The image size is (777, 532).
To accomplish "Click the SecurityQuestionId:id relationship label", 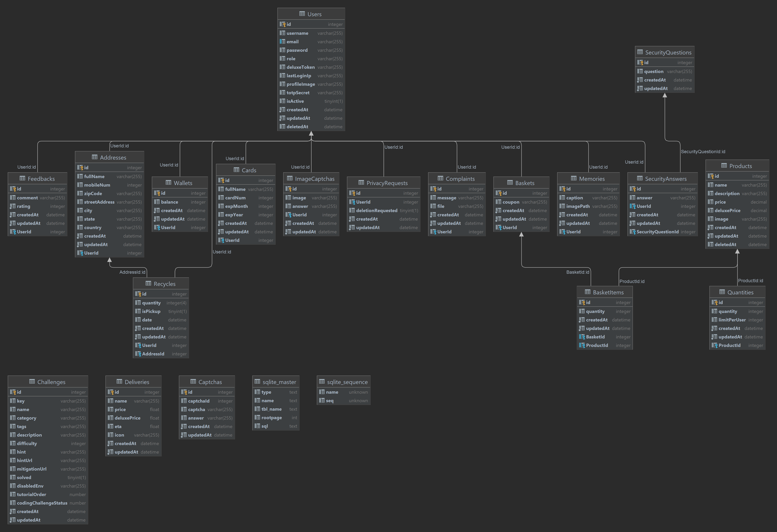I will point(703,151).
